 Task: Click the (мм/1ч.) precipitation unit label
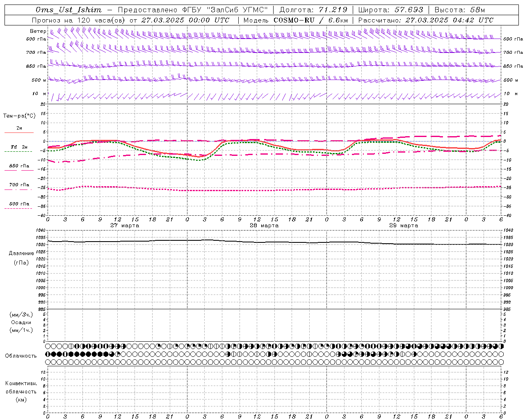(x=21, y=330)
